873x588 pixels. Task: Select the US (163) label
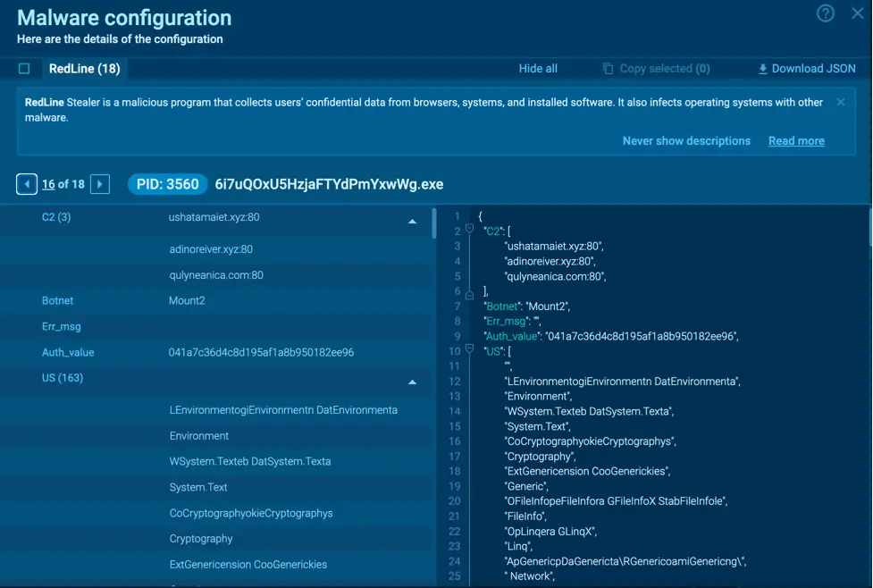(63, 377)
